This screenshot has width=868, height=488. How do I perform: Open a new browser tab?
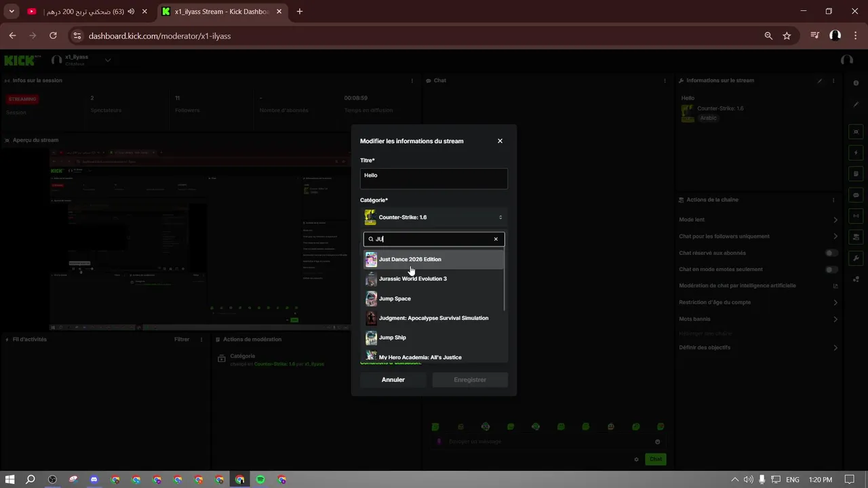pos(300,12)
